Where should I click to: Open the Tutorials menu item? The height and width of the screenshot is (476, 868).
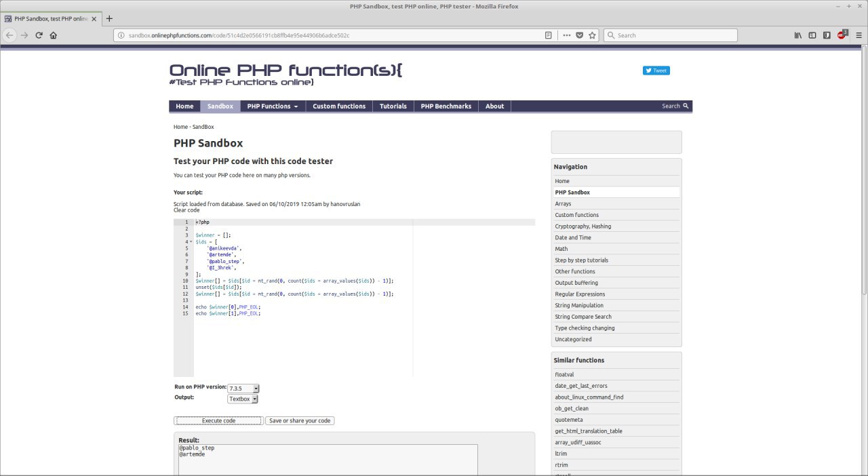click(x=393, y=106)
